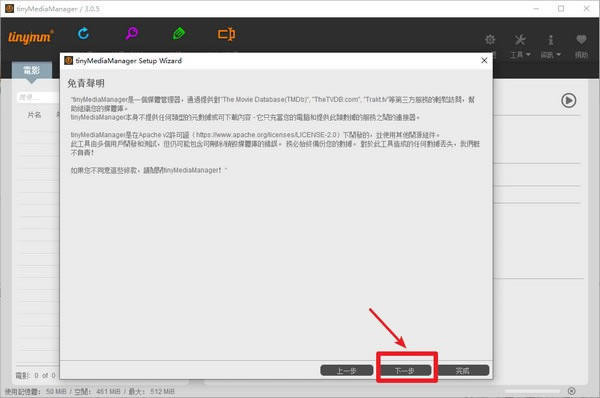Click the 上一步 previous button

347,370
